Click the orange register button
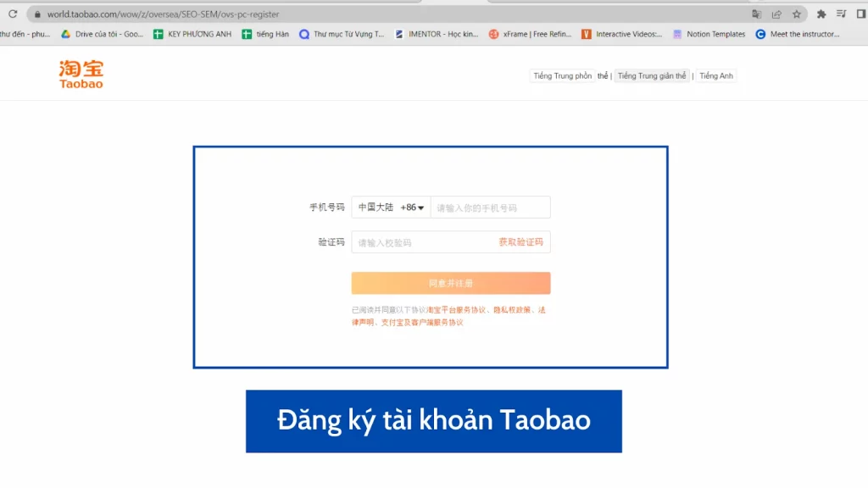This screenshot has width=868, height=488. tap(451, 283)
